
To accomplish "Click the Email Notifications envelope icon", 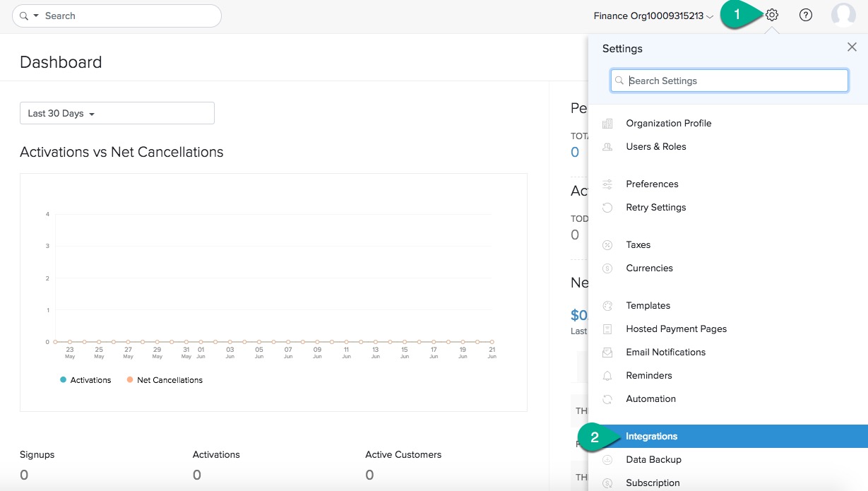I will coord(607,353).
